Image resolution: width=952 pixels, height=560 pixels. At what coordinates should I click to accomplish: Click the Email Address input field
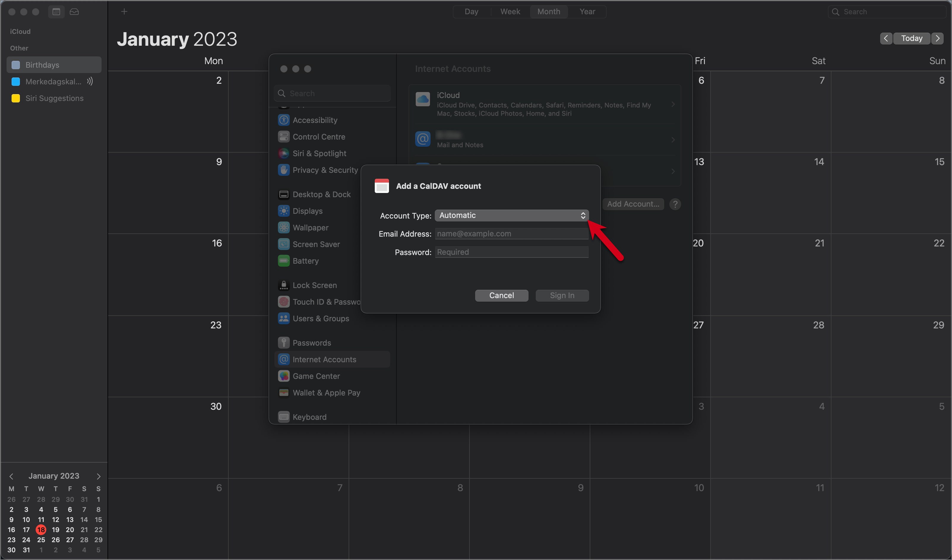pos(512,233)
